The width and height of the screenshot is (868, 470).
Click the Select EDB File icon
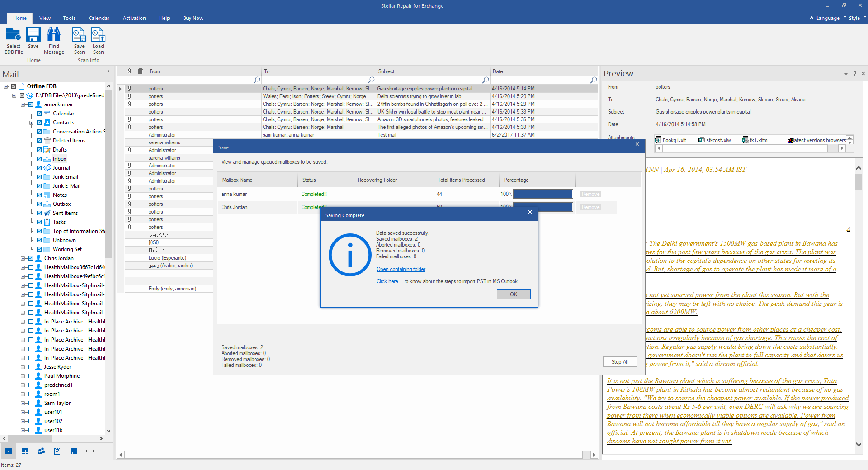pos(14,35)
